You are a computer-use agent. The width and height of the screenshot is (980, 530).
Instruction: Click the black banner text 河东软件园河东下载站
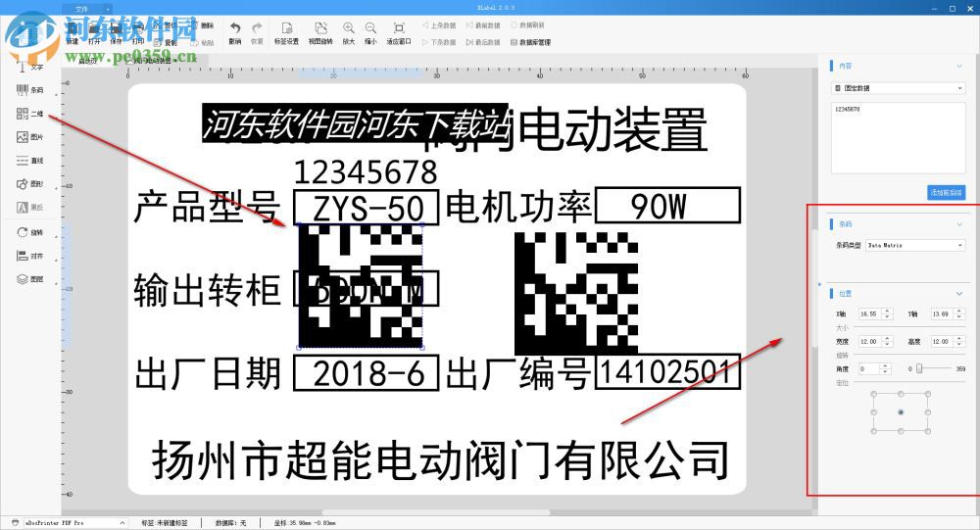(x=355, y=123)
